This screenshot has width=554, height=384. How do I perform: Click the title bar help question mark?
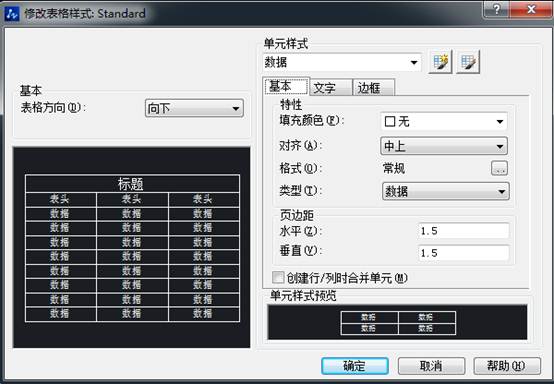[496, 9]
